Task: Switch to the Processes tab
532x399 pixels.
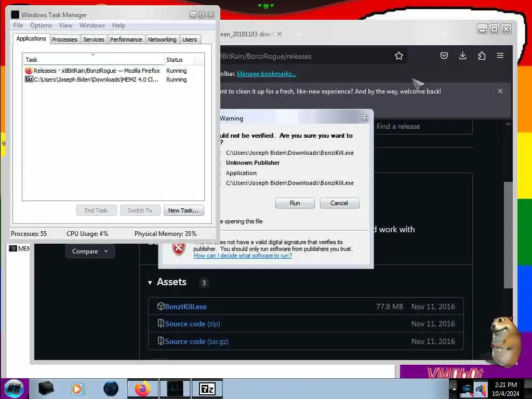Action: (64, 39)
